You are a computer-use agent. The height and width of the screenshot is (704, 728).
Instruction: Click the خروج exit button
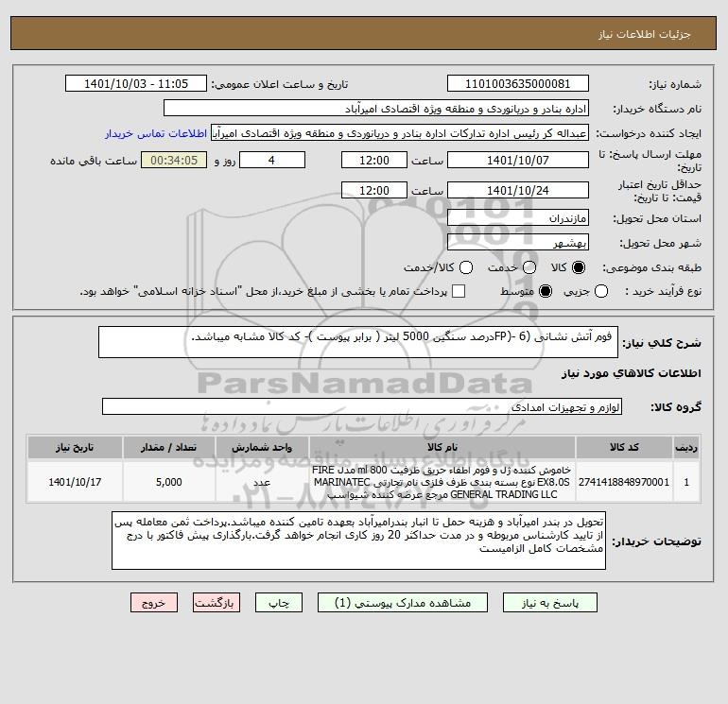point(154,603)
